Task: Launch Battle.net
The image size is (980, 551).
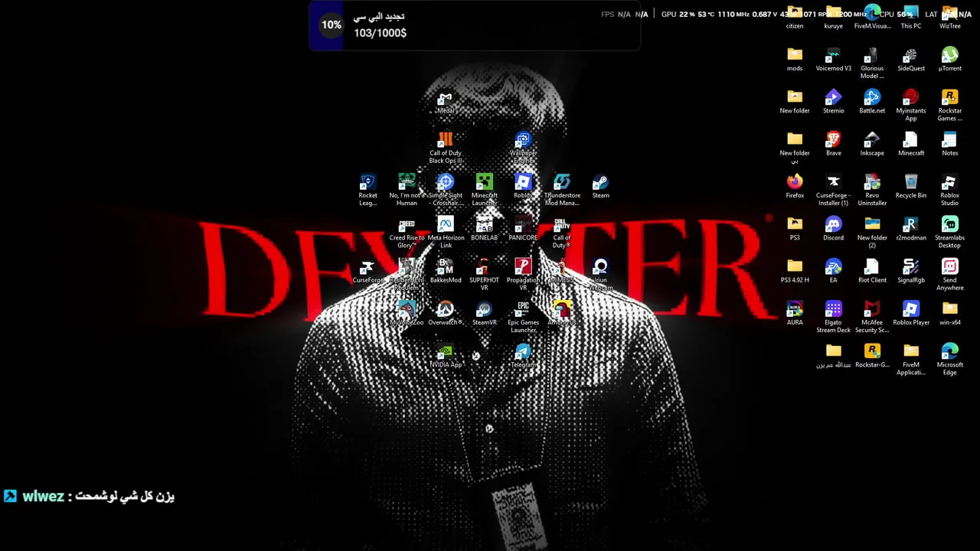Action: click(x=872, y=100)
